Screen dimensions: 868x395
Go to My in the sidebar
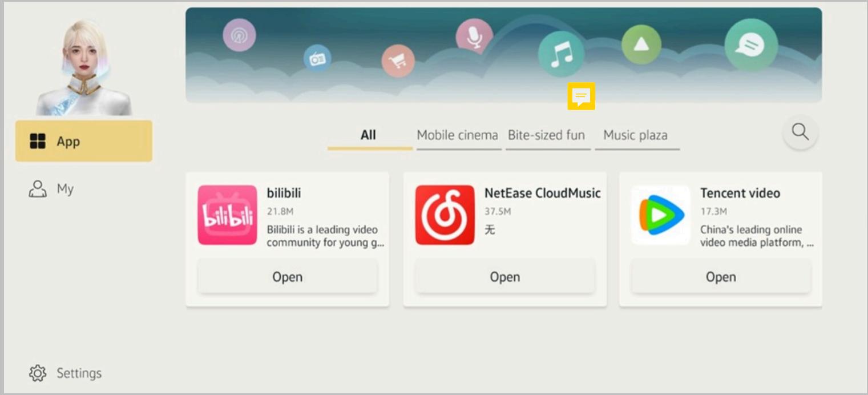point(84,189)
